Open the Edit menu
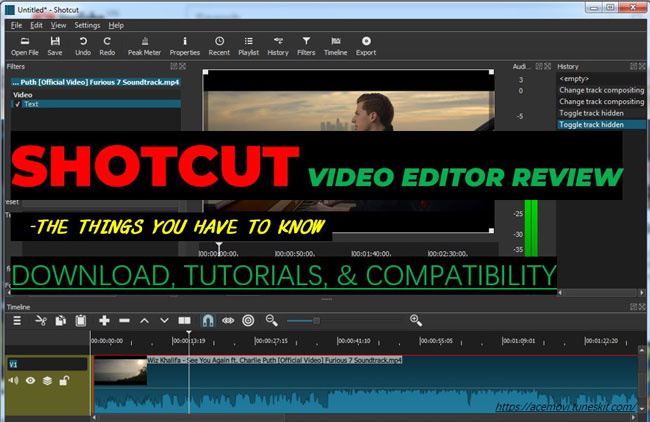The height and width of the screenshot is (422, 650). pos(36,25)
